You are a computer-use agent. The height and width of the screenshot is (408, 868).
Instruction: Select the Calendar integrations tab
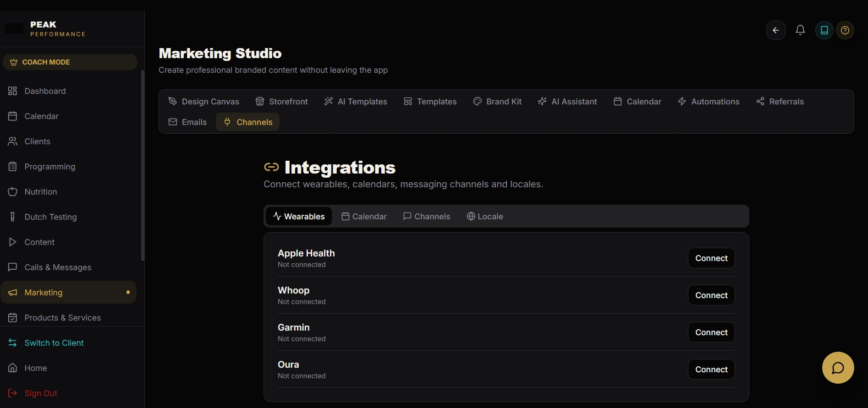tap(364, 216)
